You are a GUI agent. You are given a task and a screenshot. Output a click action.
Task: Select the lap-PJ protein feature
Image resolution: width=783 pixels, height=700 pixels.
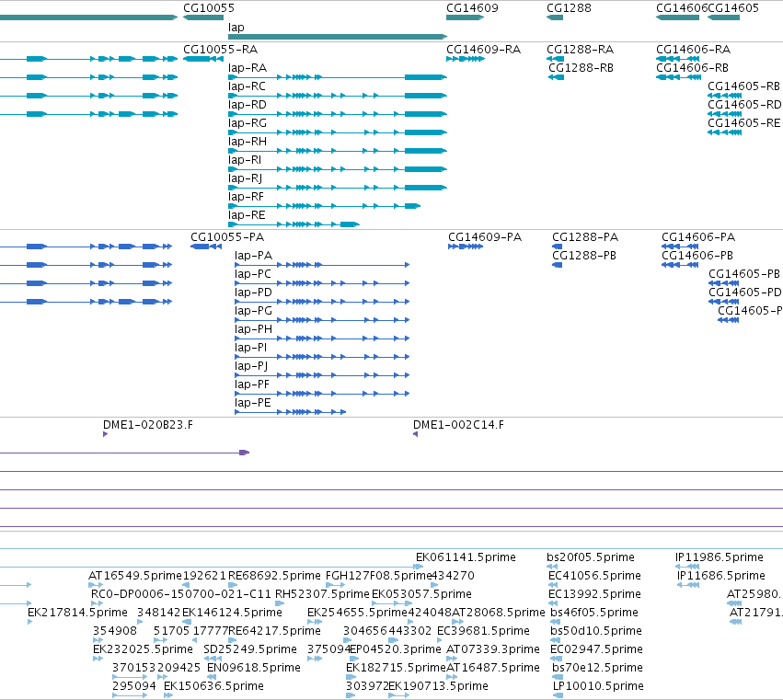click(322, 375)
